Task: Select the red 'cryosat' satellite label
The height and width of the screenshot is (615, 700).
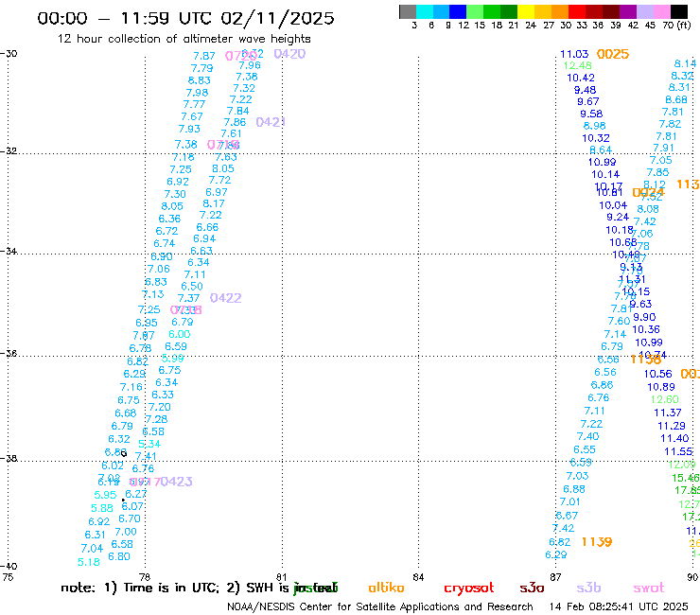Action: click(469, 588)
